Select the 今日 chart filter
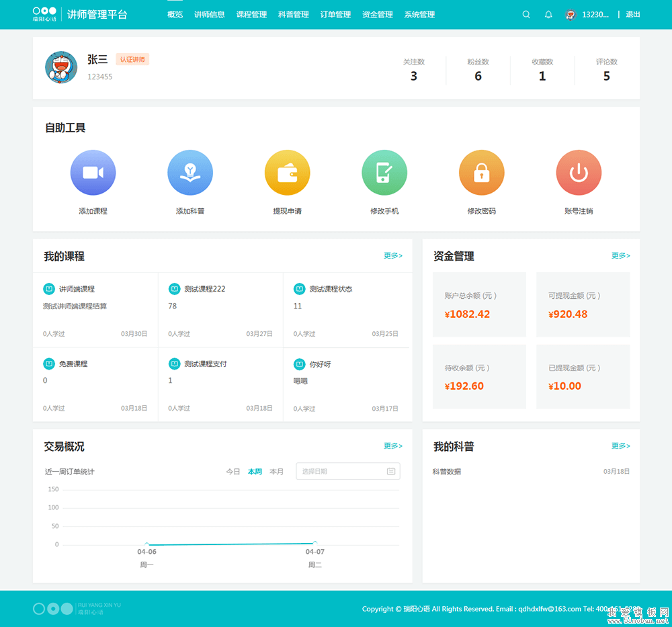 point(233,472)
